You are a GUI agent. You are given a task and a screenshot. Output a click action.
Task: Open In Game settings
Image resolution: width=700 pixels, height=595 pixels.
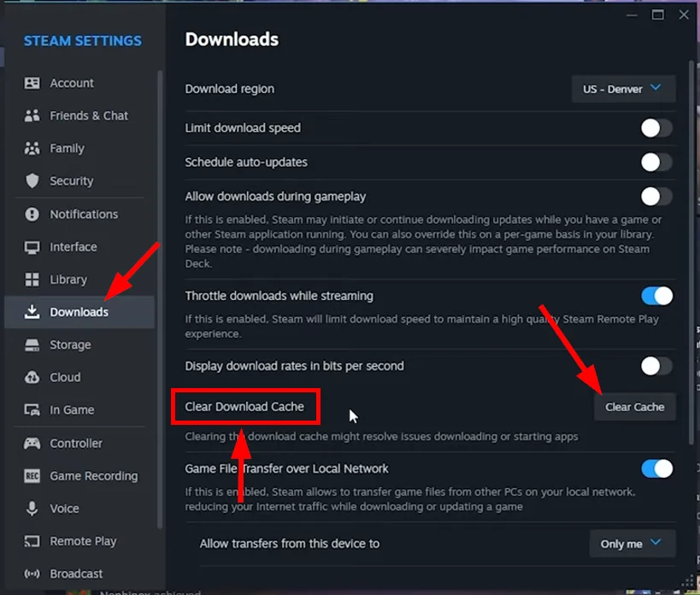coord(79,409)
